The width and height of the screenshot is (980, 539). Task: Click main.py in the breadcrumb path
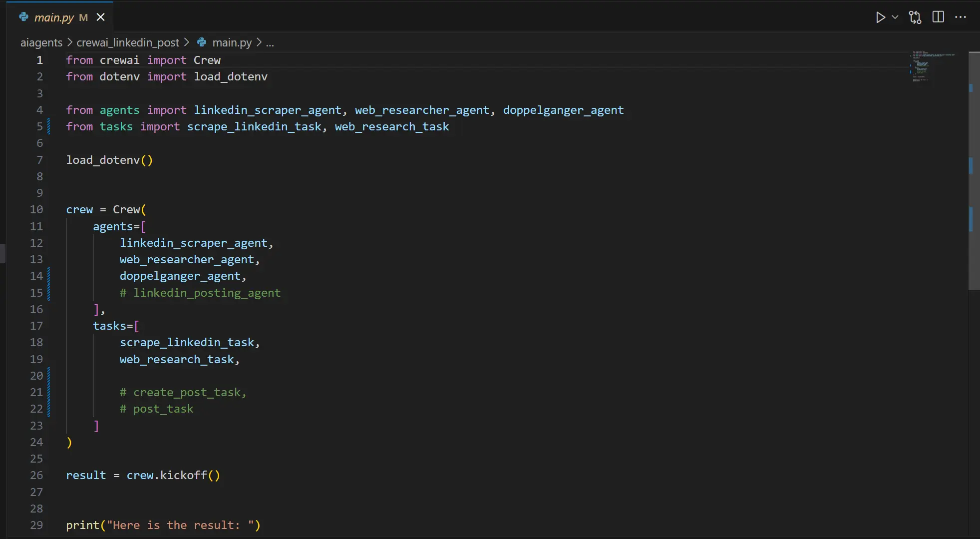click(x=232, y=42)
